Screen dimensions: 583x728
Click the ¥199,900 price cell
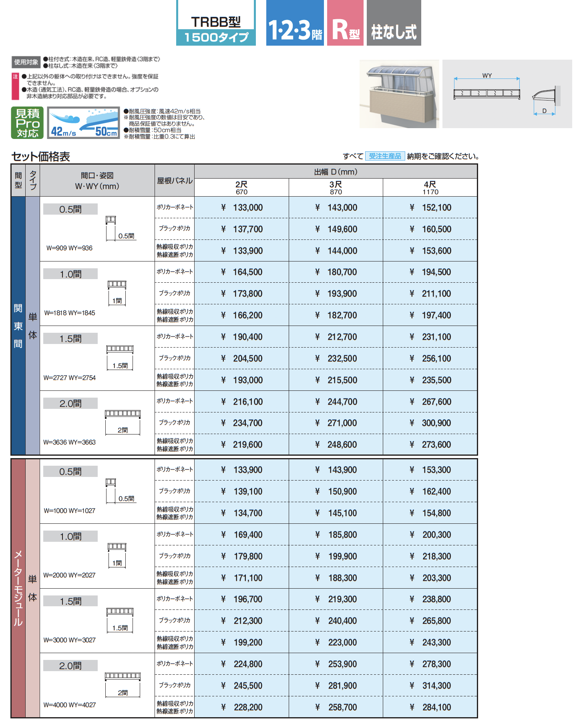pos(336,556)
